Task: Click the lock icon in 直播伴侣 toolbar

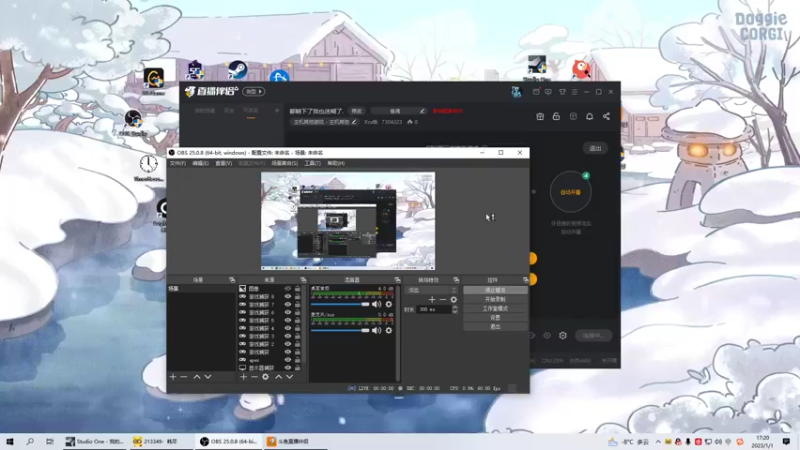Action: click(x=556, y=116)
